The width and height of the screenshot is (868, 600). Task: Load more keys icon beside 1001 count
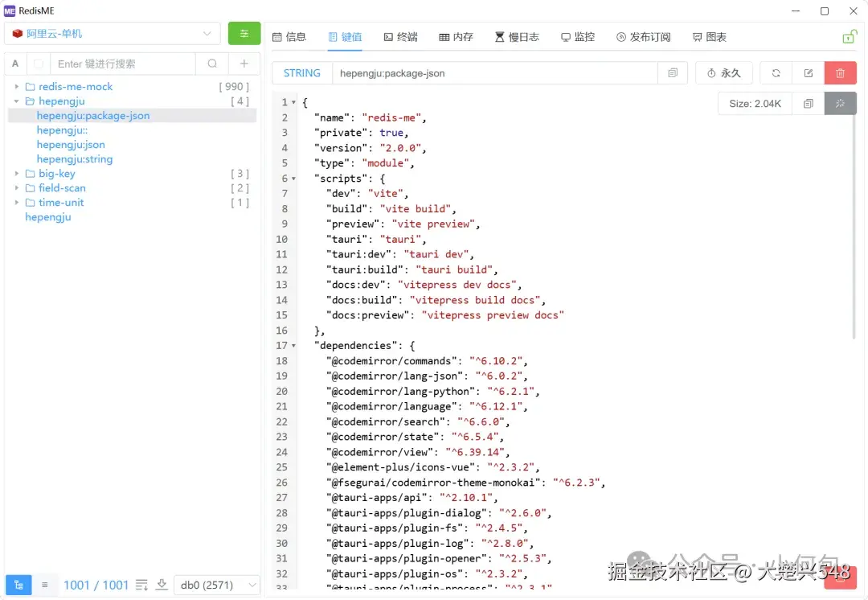point(141,585)
